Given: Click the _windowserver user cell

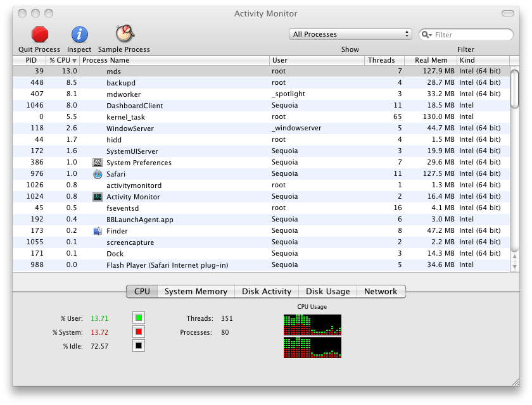Looking at the screenshot, I should coord(296,128).
